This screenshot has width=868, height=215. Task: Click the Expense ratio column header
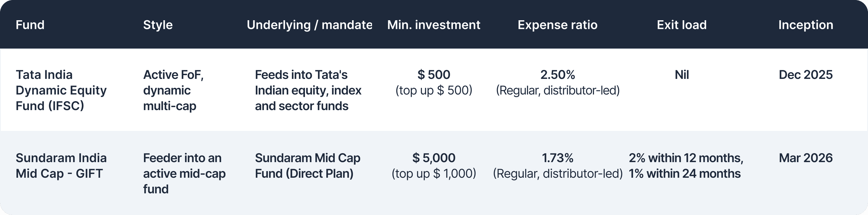click(x=558, y=25)
